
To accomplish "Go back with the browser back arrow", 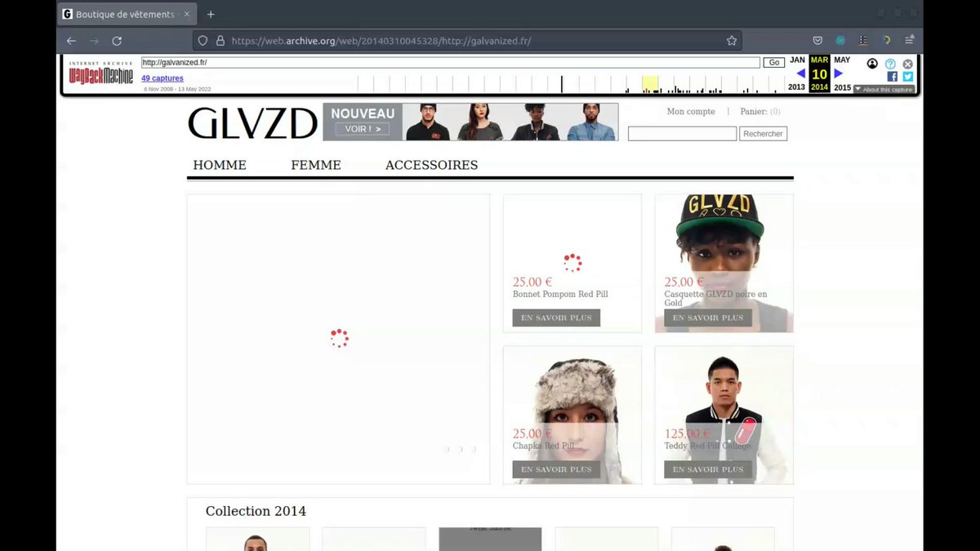I will pyautogui.click(x=71, y=41).
